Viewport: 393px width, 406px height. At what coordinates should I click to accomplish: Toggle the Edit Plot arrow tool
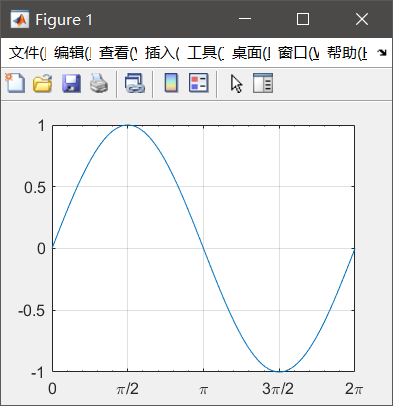click(x=236, y=83)
